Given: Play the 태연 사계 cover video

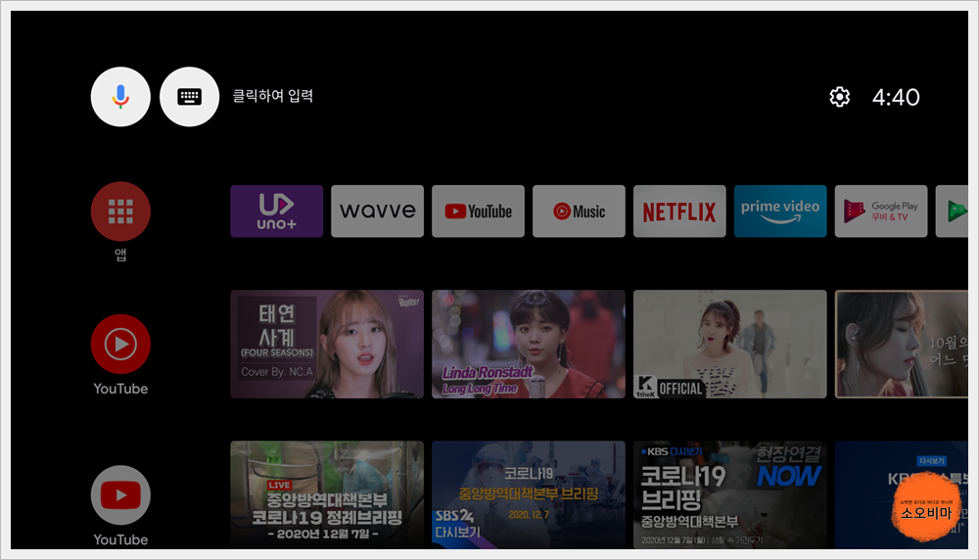Looking at the screenshot, I should click(x=327, y=344).
